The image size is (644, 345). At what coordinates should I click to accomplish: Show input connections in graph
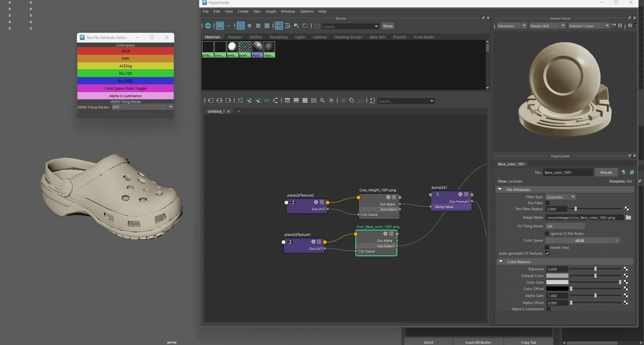(x=211, y=101)
